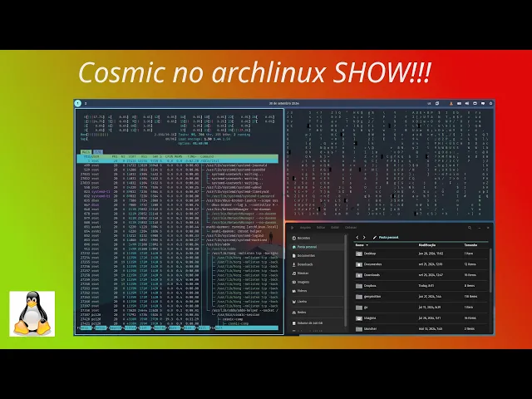
Task: Open the 240 GB volume in the sidebar
Action: tap(318, 323)
